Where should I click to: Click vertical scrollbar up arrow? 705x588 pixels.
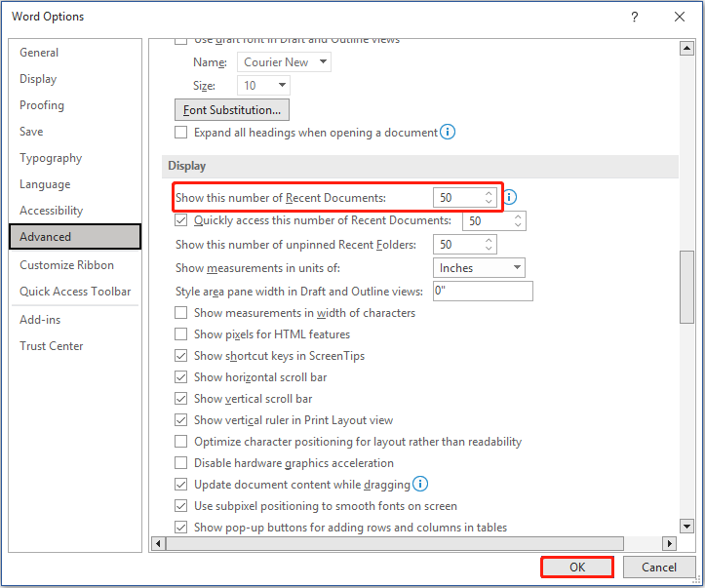click(x=686, y=48)
